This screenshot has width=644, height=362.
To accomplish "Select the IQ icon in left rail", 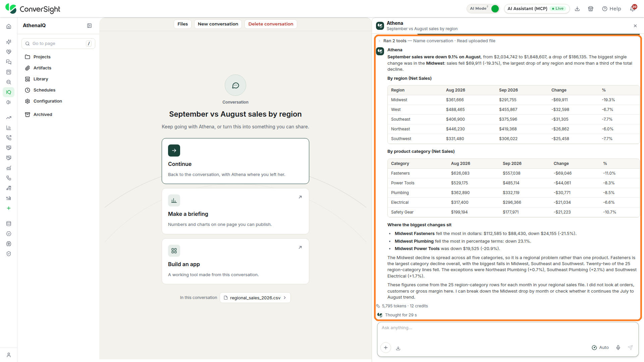I will point(9,92).
